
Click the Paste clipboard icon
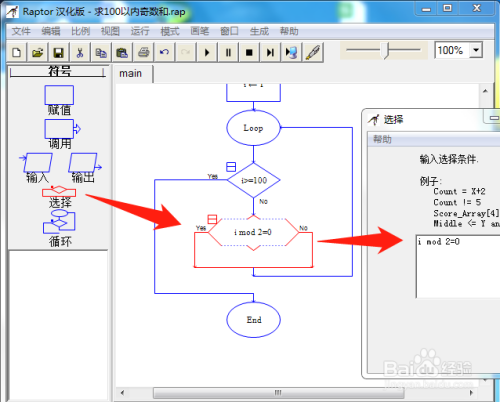point(122,52)
